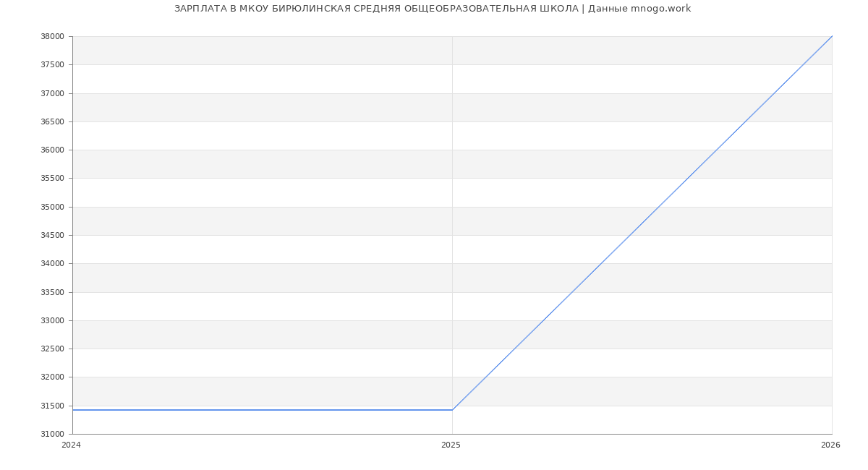The height and width of the screenshot is (470, 868).
Task: Select the 31000 y-axis label
Action: pos(52,435)
